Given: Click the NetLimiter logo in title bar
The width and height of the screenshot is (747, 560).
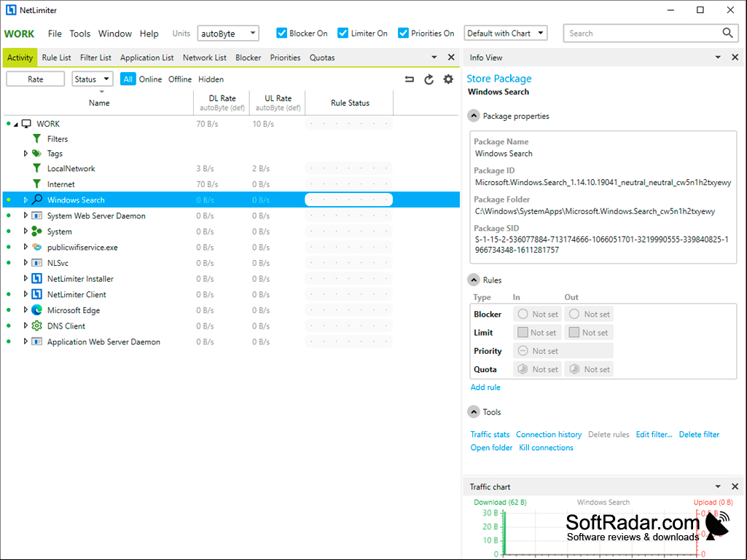Looking at the screenshot, I should [x=10, y=10].
